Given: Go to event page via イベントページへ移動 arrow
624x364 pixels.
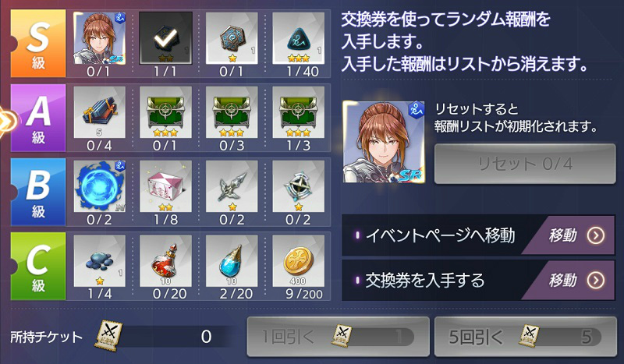Looking at the screenshot, I should [596, 235].
